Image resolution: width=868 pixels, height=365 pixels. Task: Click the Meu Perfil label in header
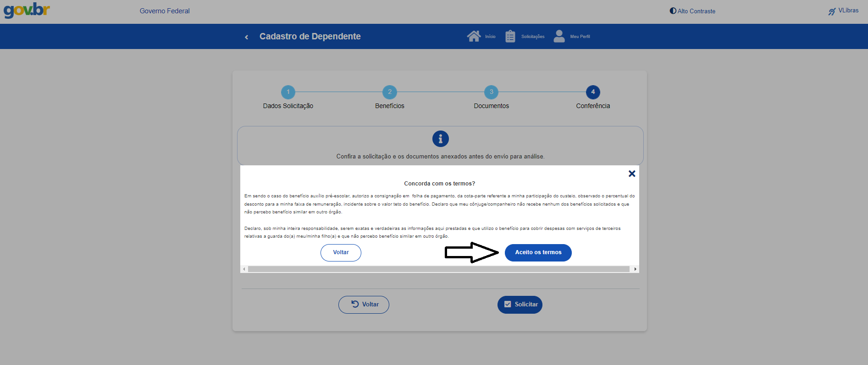[x=580, y=37]
